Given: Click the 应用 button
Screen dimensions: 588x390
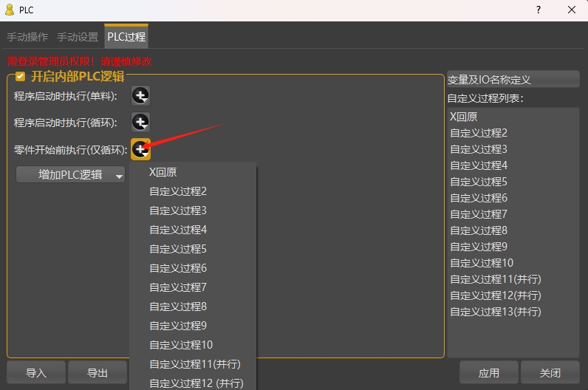Looking at the screenshot, I should [x=489, y=373].
